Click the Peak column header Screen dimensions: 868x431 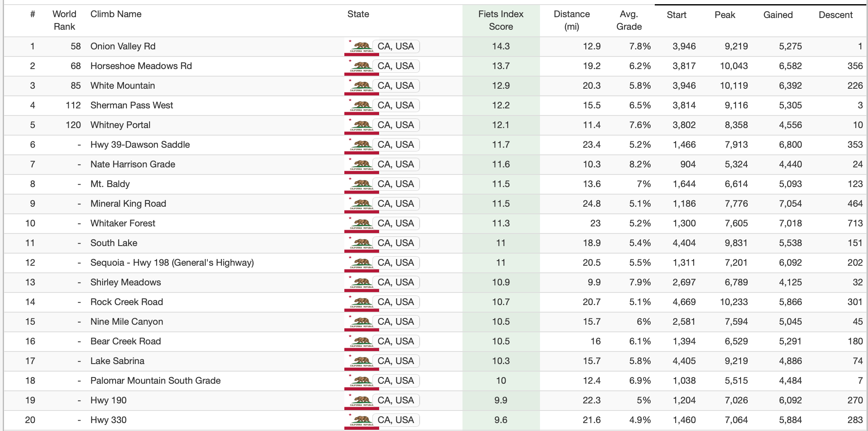pos(725,15)
